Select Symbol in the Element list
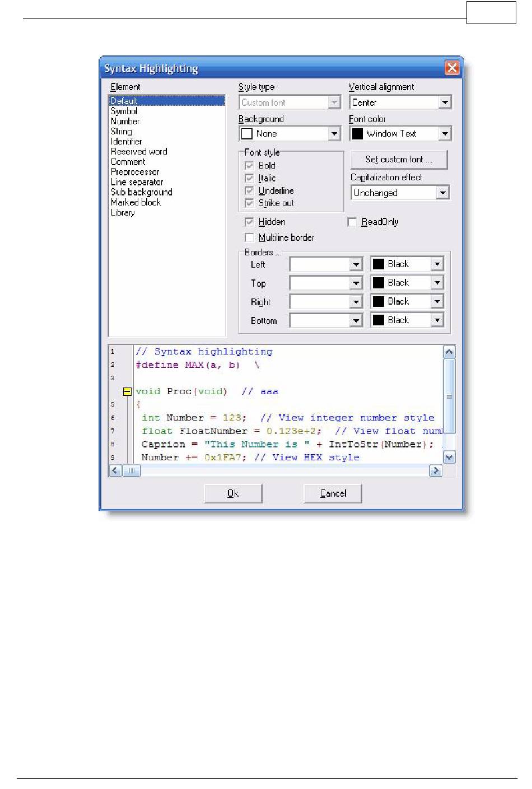 [x=124, y=111]
